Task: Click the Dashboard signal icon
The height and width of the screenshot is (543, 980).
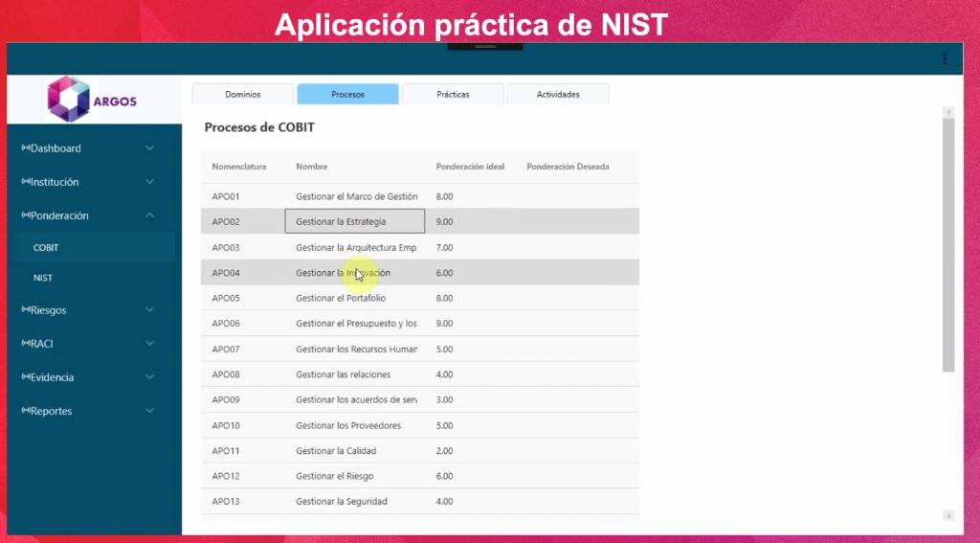Action: pos(26,148)
